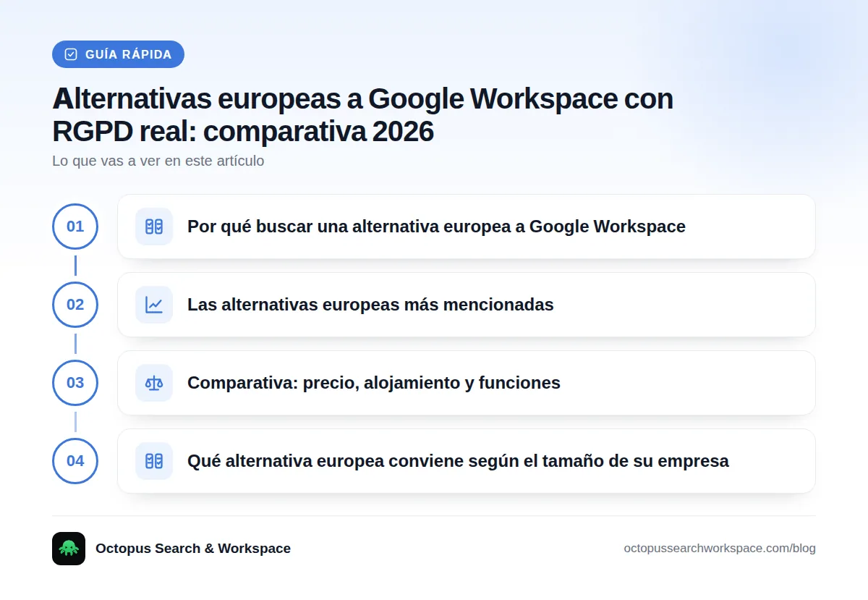
Task: Select step number circle 02
Action: (x=75, y=305)
